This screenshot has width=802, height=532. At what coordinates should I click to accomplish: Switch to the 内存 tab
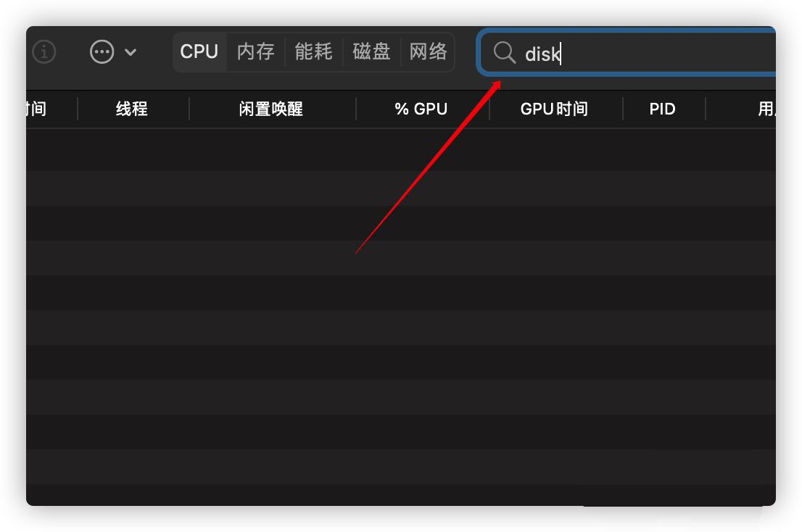point(256,51)
